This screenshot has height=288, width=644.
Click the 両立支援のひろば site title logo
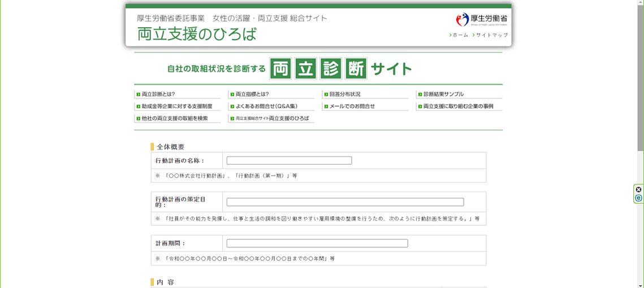click(197, 34)
